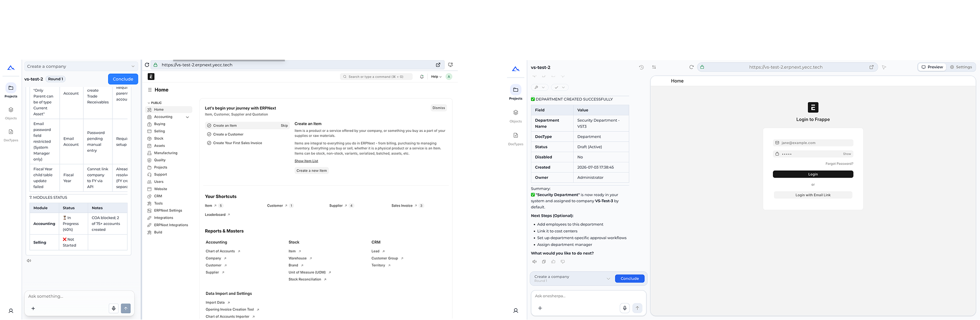The image size is (980, 320).
Task: Check off Create a Customer step
Action: 209,134
